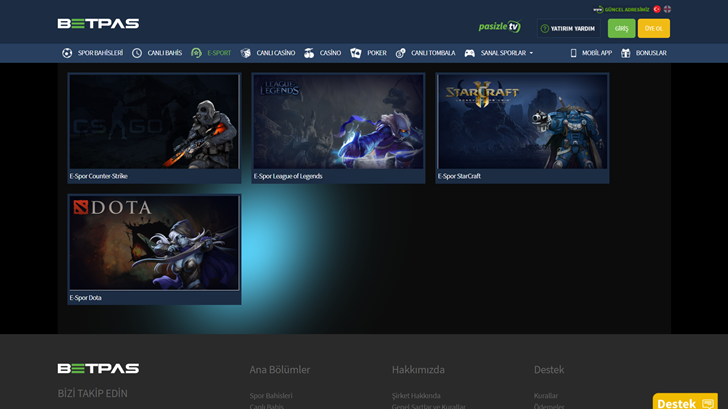Viewport: 728px width, 409px height.
Task: Click the playing cards Poker icon
Action: [x=356, y=53]
